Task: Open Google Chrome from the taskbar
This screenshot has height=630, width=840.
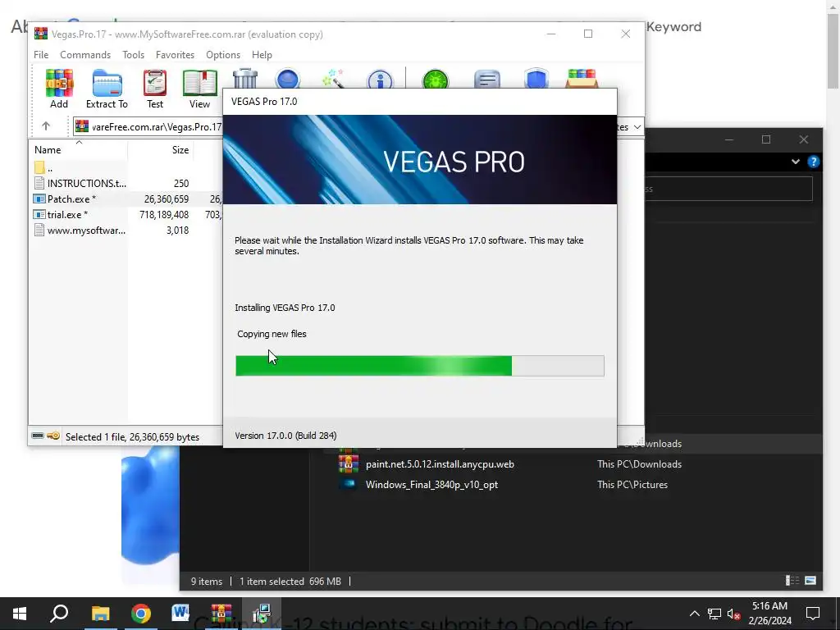Action: click(x=140, y=614)
